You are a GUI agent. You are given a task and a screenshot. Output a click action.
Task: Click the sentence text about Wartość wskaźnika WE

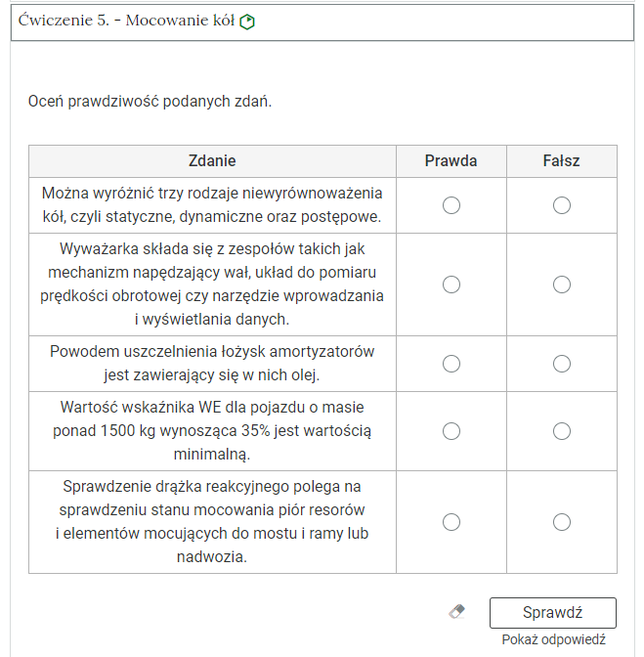pyautogui.click(x=212, y=431)
